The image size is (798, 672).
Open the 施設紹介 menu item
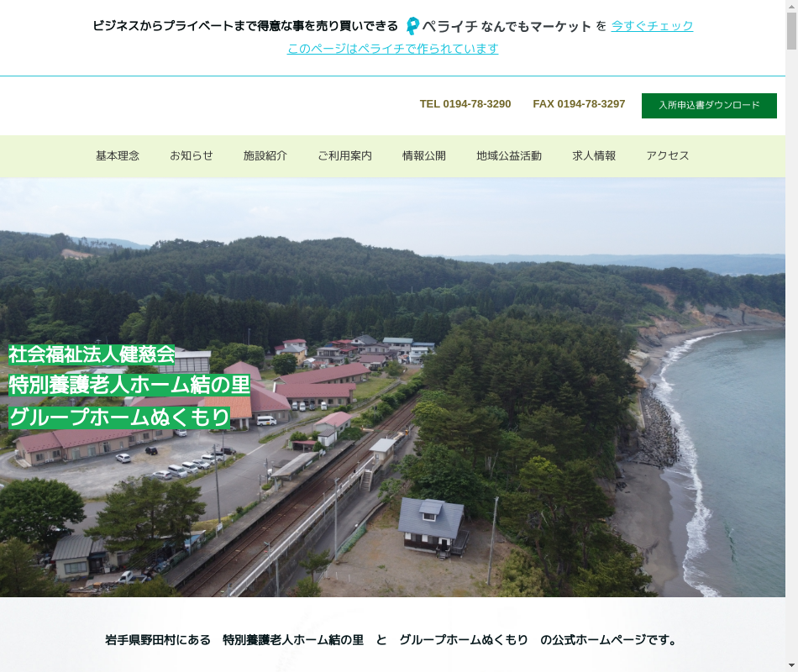[x=265, y=155]
